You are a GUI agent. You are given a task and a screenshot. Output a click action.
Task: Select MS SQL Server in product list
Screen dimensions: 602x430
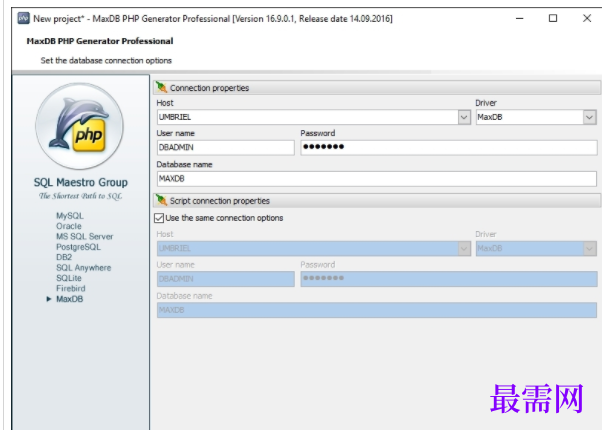click(x=84, y=236)
